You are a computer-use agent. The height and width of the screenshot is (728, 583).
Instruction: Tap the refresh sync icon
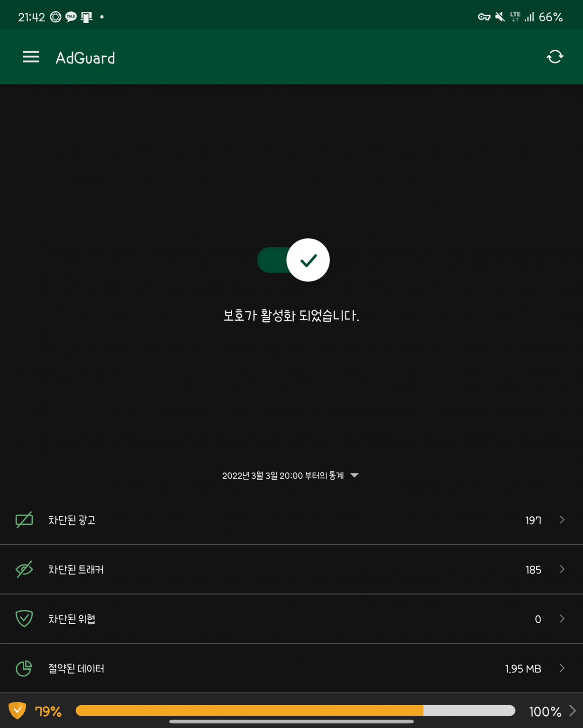coord(555,57)
